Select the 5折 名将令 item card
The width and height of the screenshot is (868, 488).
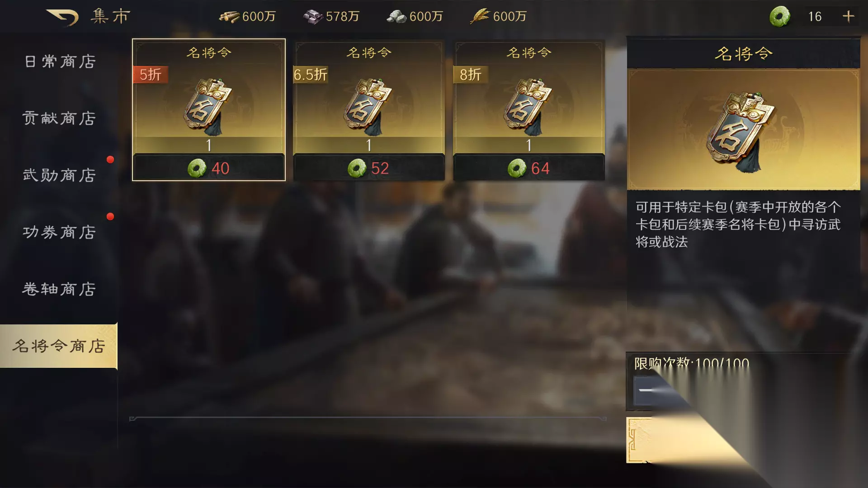tap(208, 110)
